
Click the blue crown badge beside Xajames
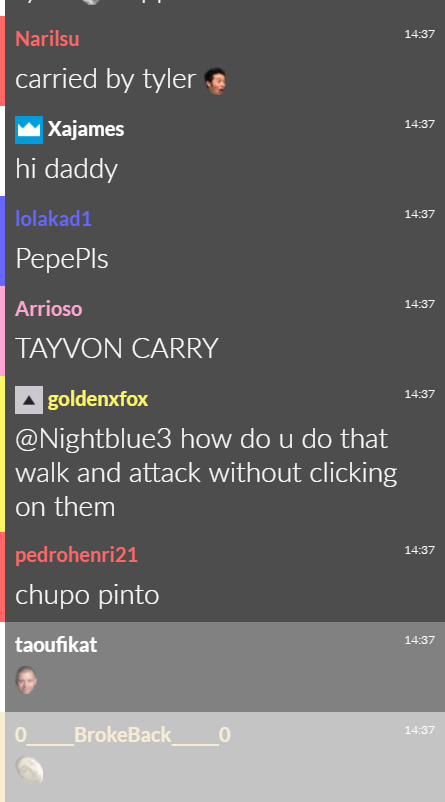click(x=29, y=129)
